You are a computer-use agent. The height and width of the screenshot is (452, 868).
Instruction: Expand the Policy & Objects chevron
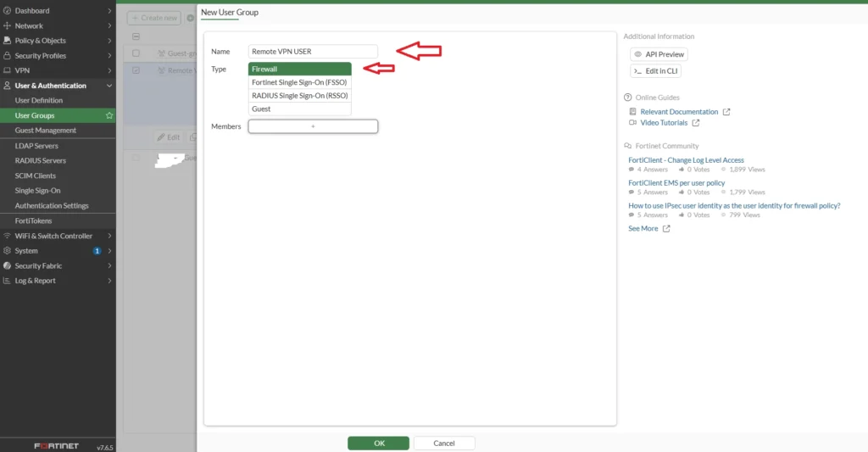tap(109, 41)
